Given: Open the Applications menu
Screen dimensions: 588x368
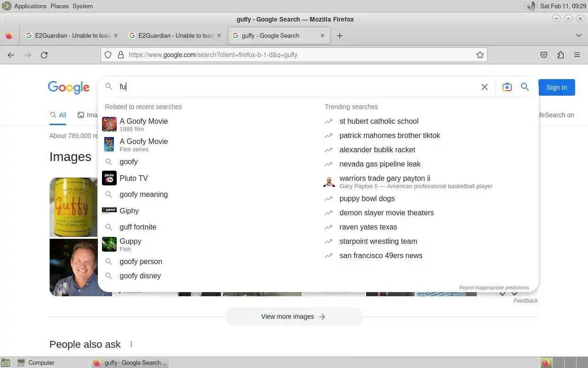Looking at the screenshot, I should pyautogui.click(x=30, y=6).
